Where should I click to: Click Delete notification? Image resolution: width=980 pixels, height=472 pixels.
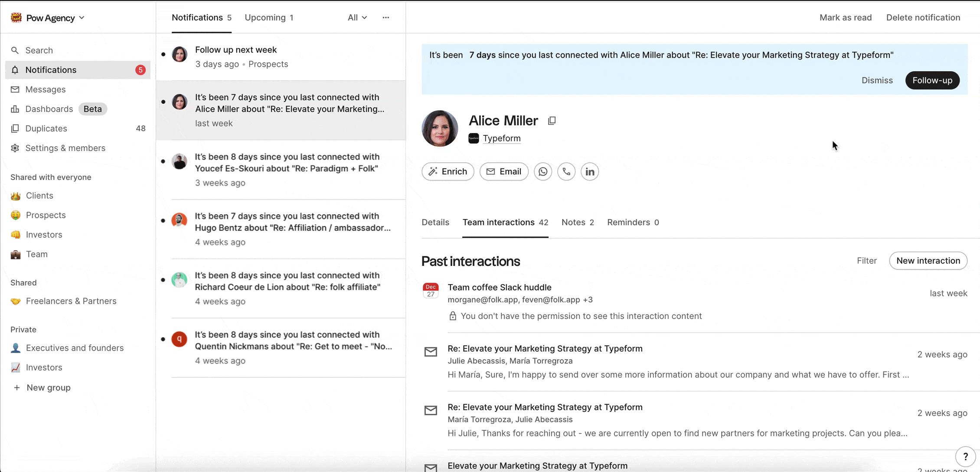point(923,17)
